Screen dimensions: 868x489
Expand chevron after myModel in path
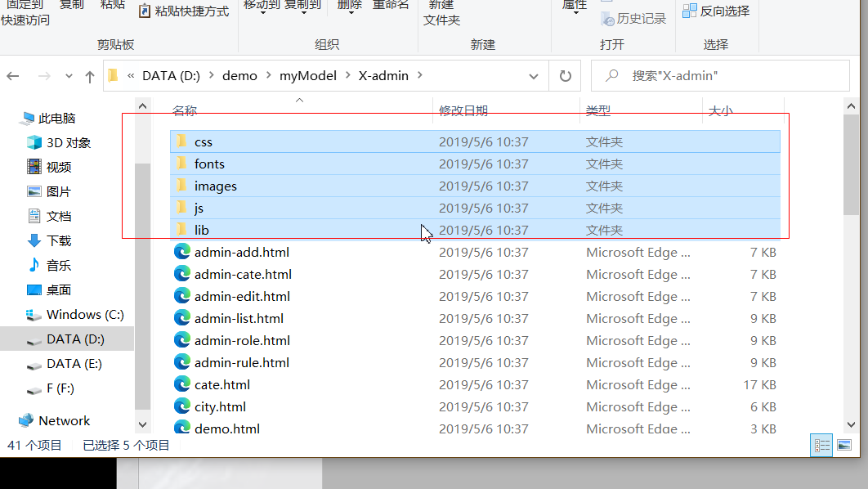347,75
